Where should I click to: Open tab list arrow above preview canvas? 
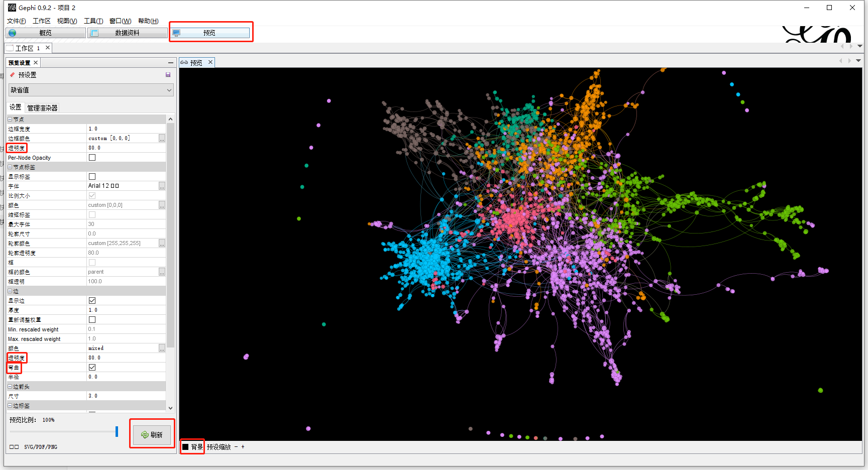pyautogui.click(x=858, y=61)
